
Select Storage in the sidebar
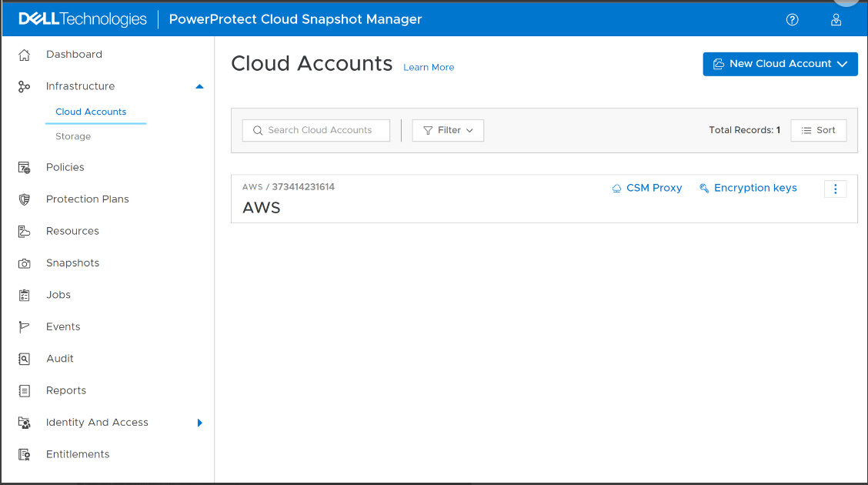click(x=73, y=137)
